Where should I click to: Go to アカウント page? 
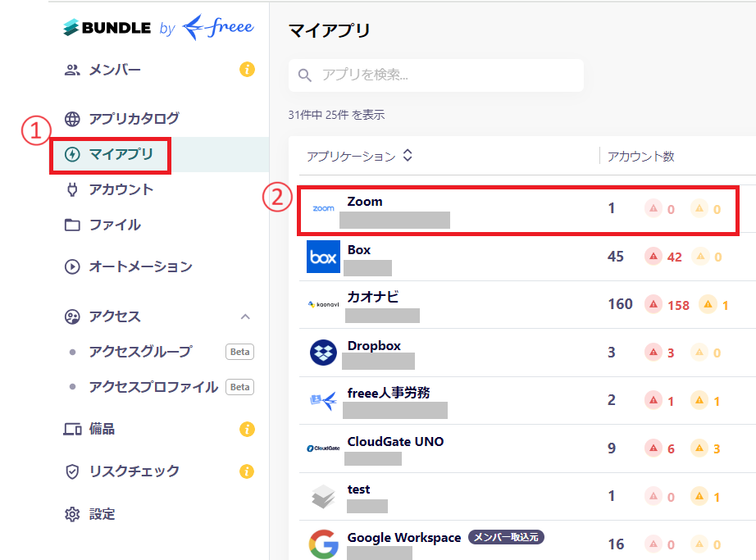(x=121, y=189)
